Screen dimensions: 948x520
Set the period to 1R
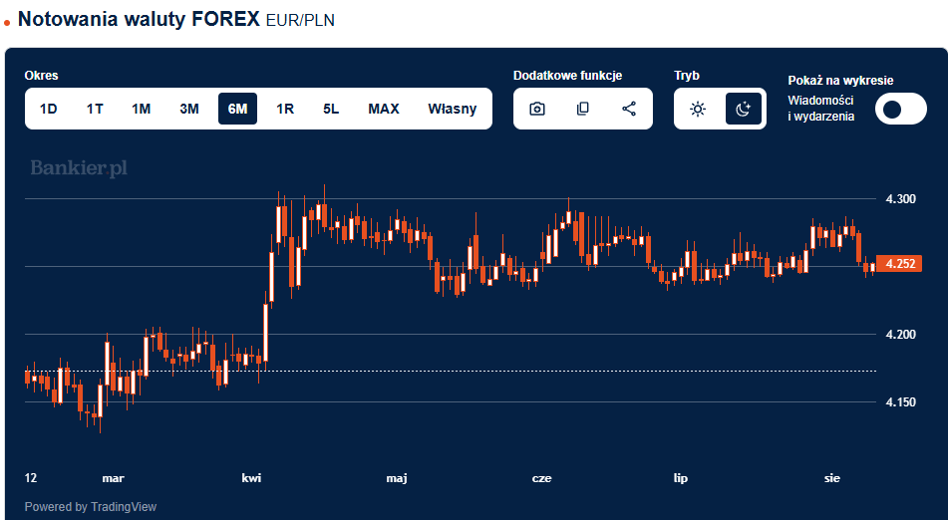(285, 109)
